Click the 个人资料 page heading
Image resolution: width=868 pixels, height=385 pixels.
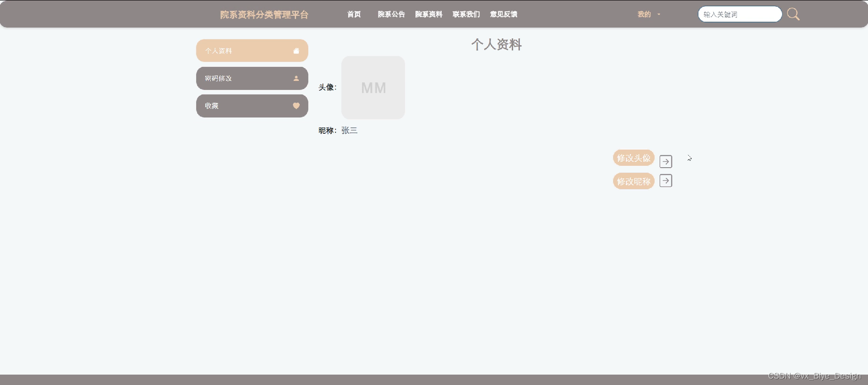pos(496,44)
